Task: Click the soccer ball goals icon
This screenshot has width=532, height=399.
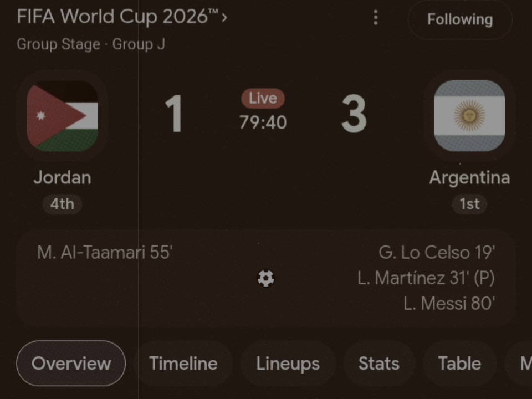Action: coord(265,278)
